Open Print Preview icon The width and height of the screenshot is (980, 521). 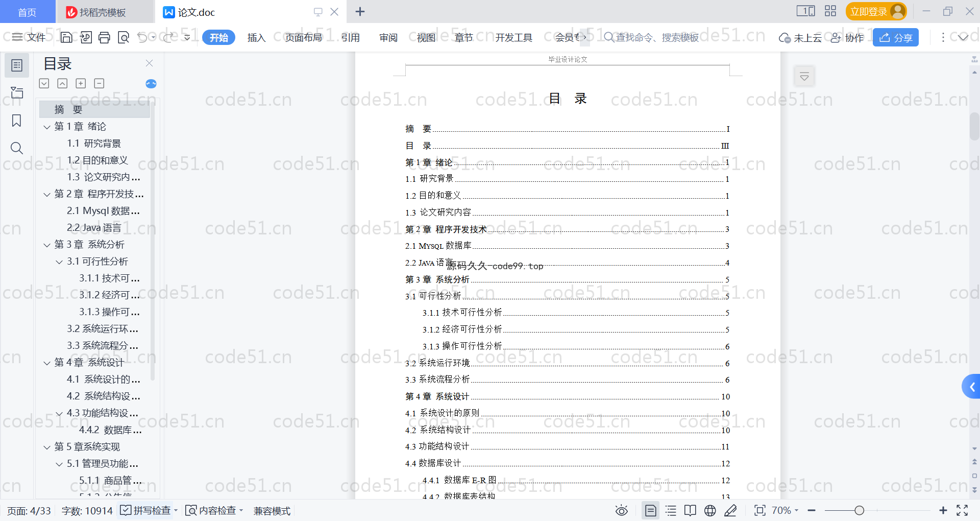click(124, 37)
